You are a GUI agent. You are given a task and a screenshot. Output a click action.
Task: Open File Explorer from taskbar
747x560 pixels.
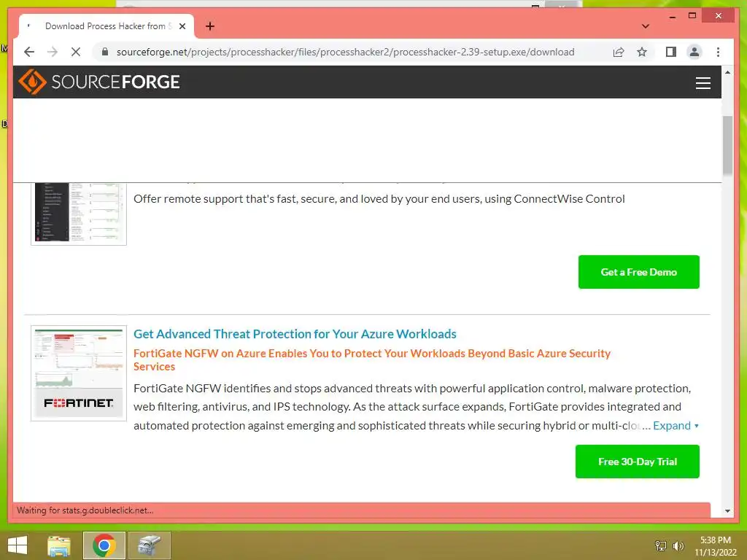click(59, 545)
